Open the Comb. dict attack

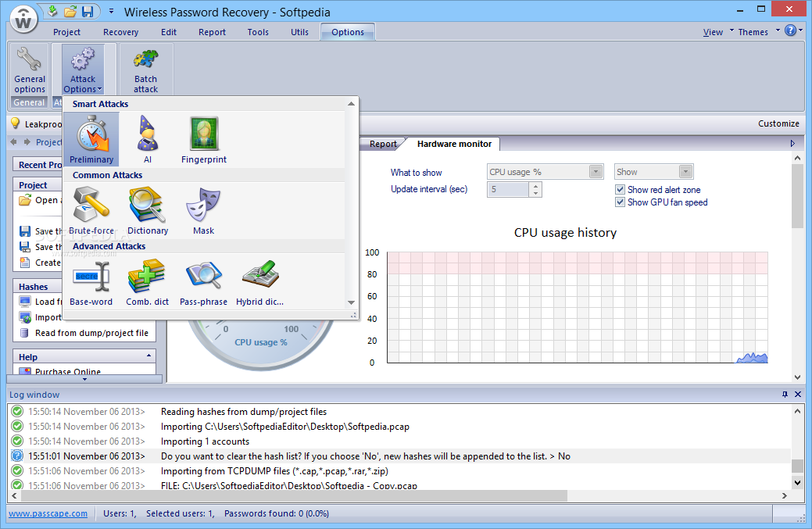click(148, 281)
